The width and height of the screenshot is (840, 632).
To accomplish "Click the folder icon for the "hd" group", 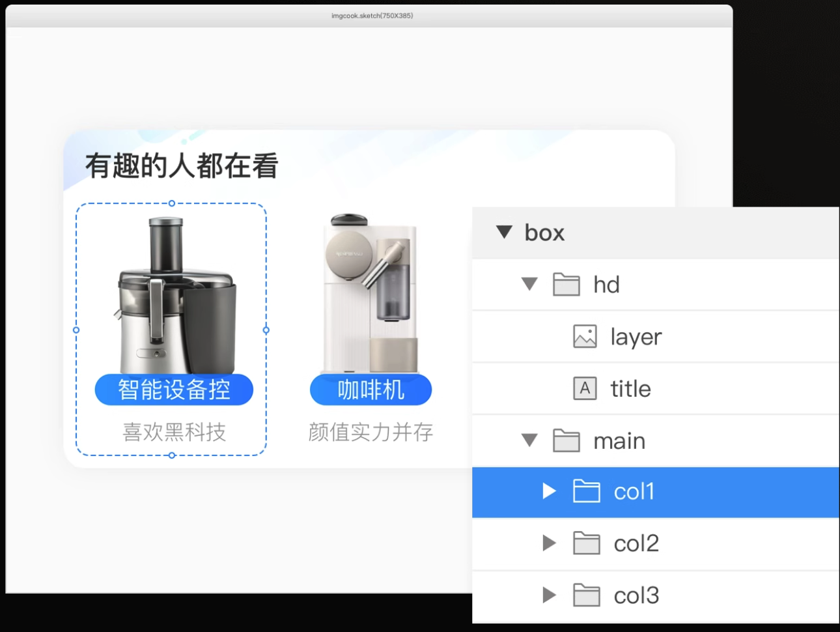I will point(566,284).
